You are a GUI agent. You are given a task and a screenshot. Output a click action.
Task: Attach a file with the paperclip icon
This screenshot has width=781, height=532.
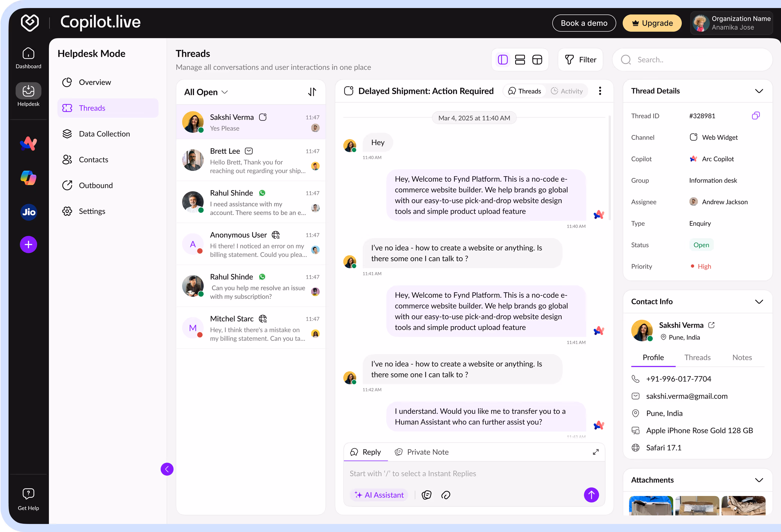tap(446, 495)
